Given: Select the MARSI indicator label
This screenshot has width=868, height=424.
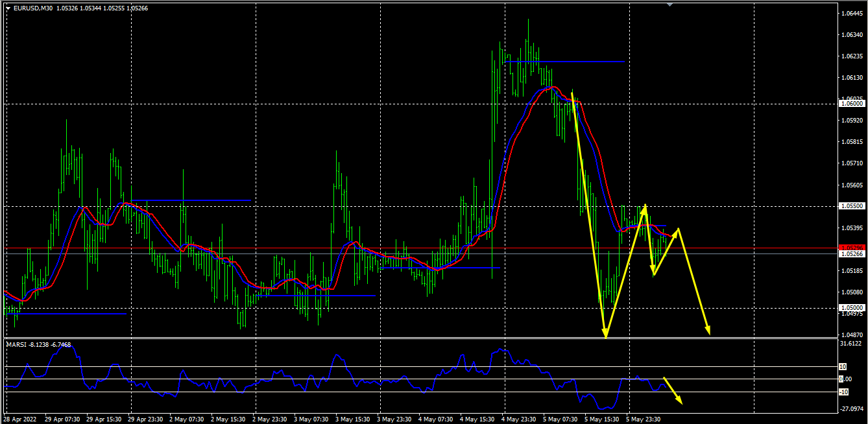Looking at the screenshot, I should point(16,345).
